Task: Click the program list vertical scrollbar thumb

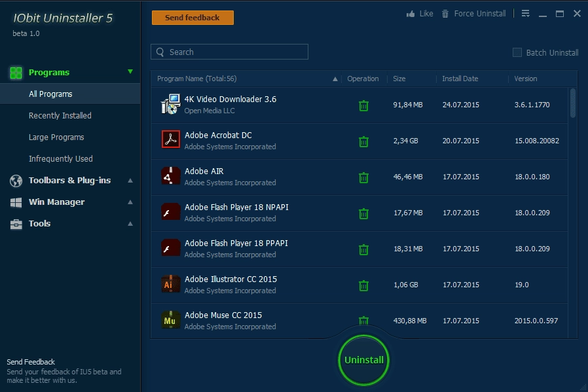Action: [573, 103]
